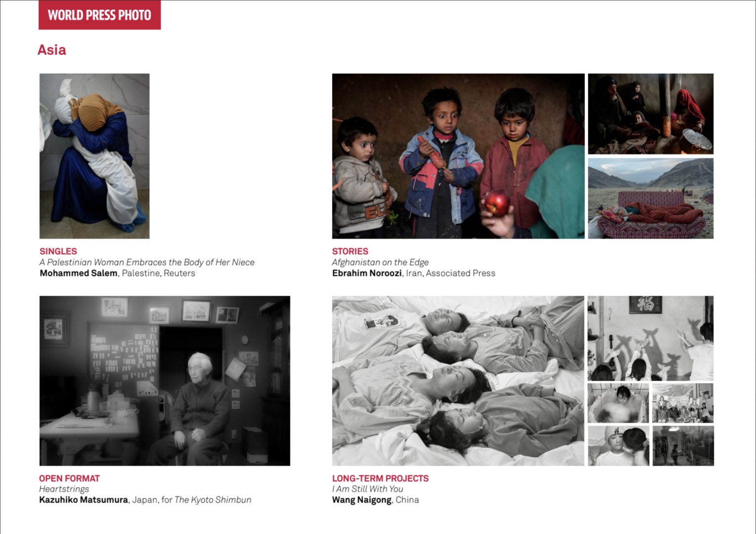The width and height of the screenshot is (756, 534).
Task: Select the sofa in mountain valley photo
Action: tap(651, 198)
